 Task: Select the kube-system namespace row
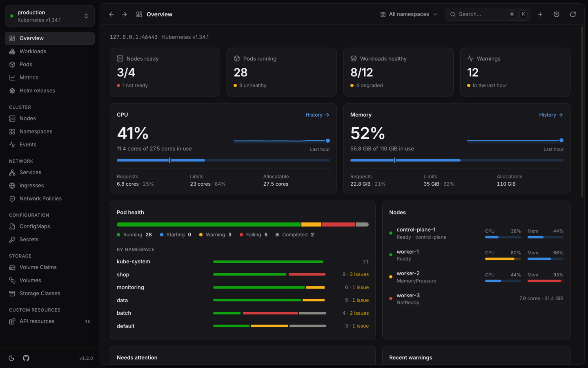[243, 262]
